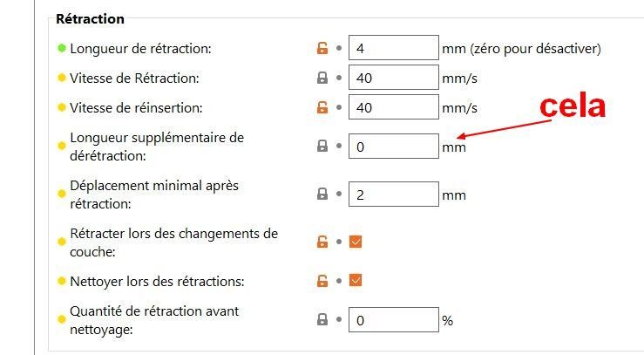Click the lock icon for Longueur supplémentaire de dérétraction
Viewport: 644px width, 355px height.
pos(322,147)
